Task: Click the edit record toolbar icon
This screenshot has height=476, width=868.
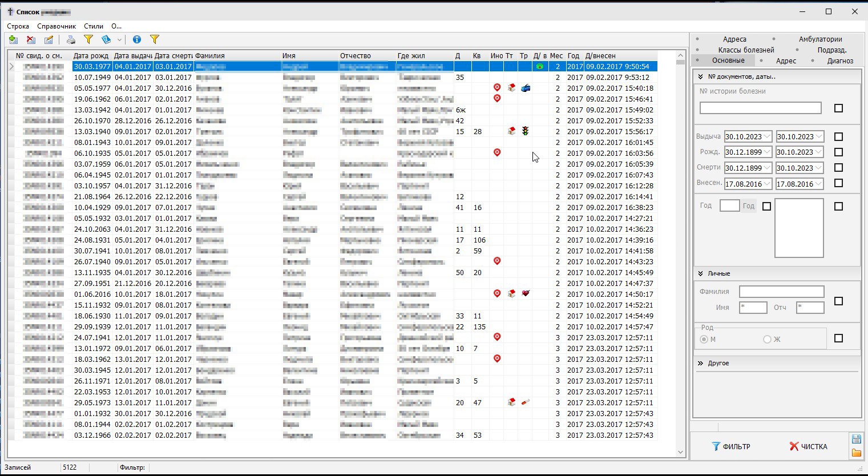Action: tap(49, 39)
